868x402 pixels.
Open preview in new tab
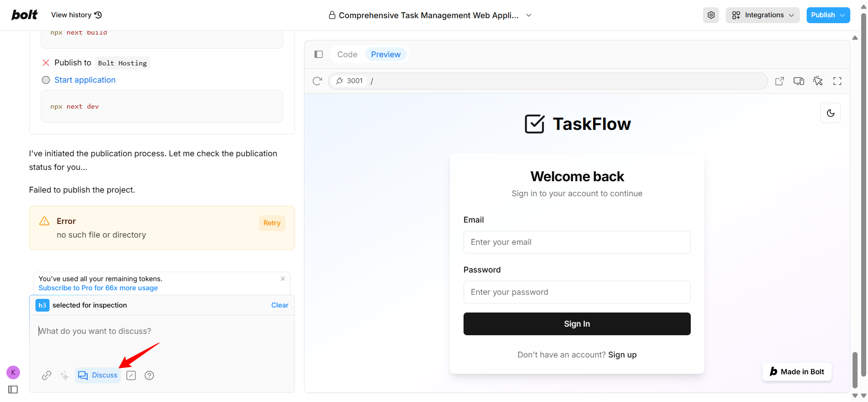(779, 81)
